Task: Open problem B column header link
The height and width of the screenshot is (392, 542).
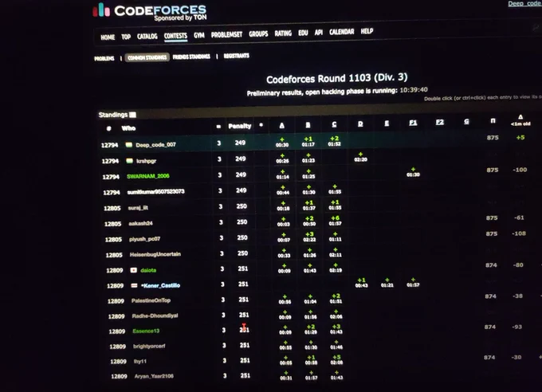Action: point(308,125)
